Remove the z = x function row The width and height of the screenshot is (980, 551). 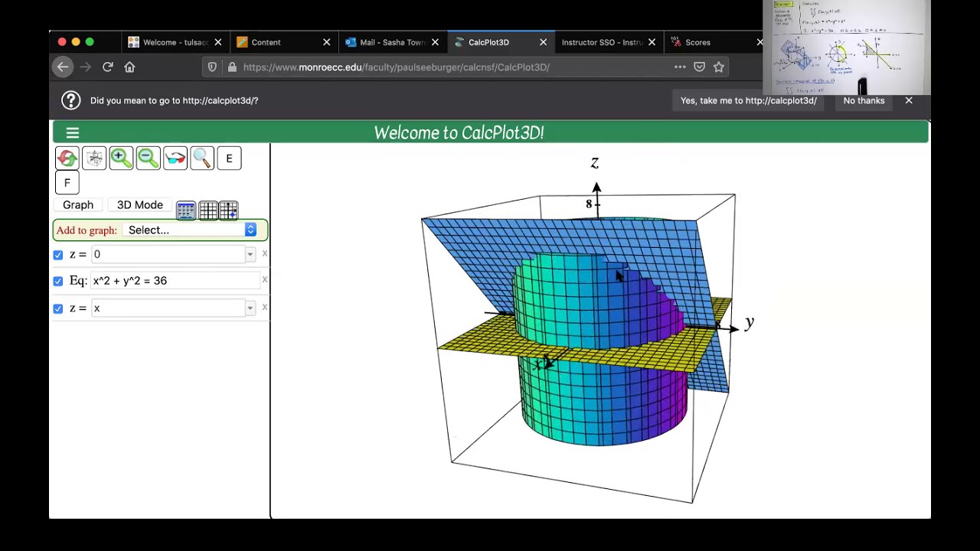pyautogui.click(x=265, y=307)
